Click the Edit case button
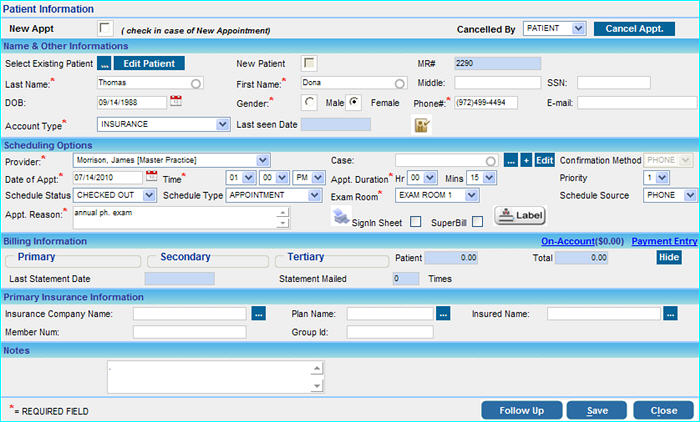This screenshot has height=422, width=700. [x=545, y=160]
